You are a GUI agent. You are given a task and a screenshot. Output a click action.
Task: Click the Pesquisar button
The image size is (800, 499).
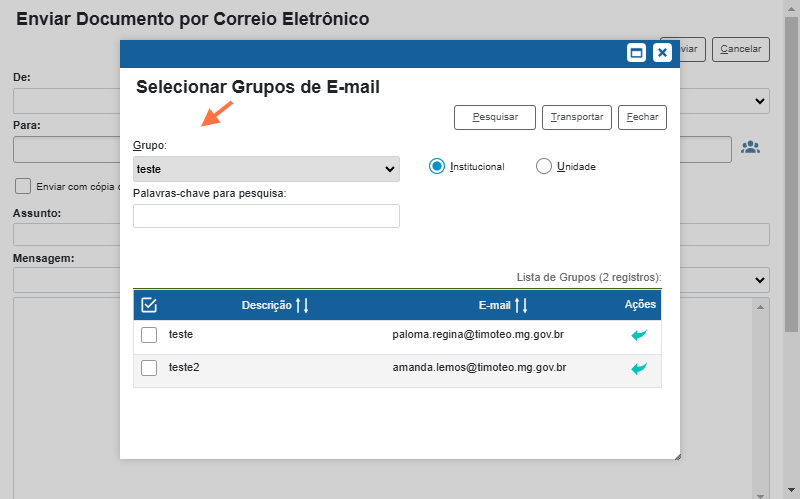click(495, 117)
